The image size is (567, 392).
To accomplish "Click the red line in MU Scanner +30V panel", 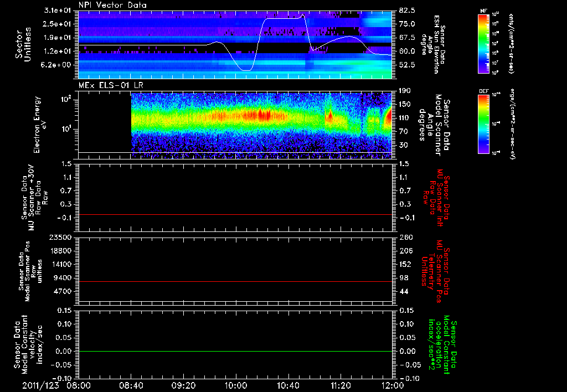I will coord(235,215).
